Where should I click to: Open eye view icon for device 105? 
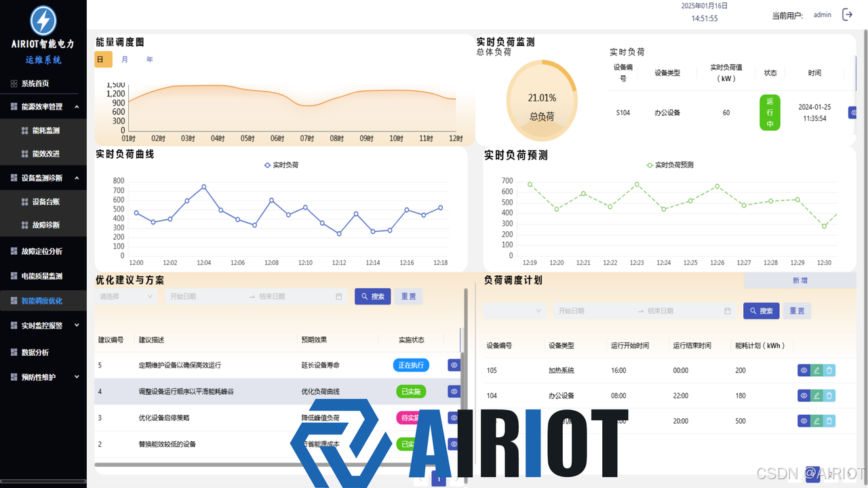click(804, 370)
